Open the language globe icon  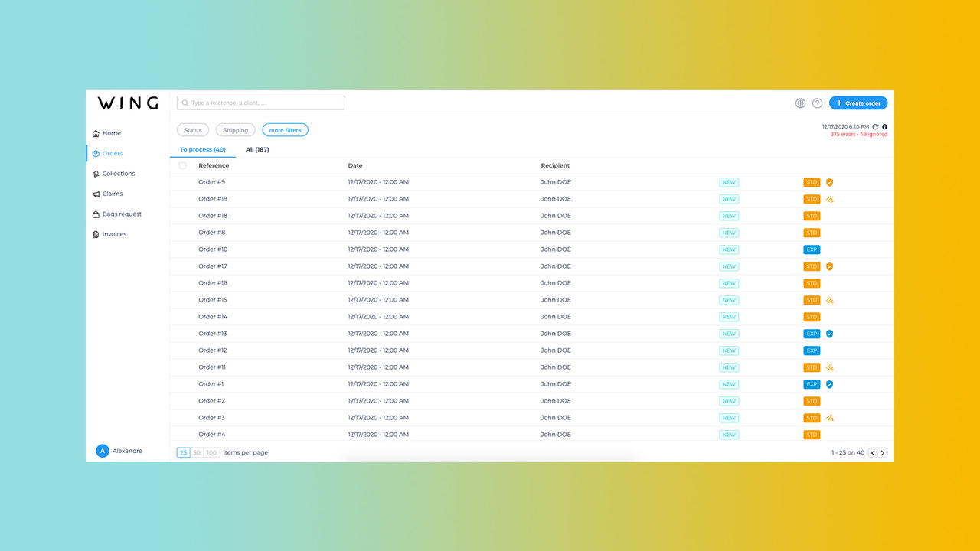800,103
